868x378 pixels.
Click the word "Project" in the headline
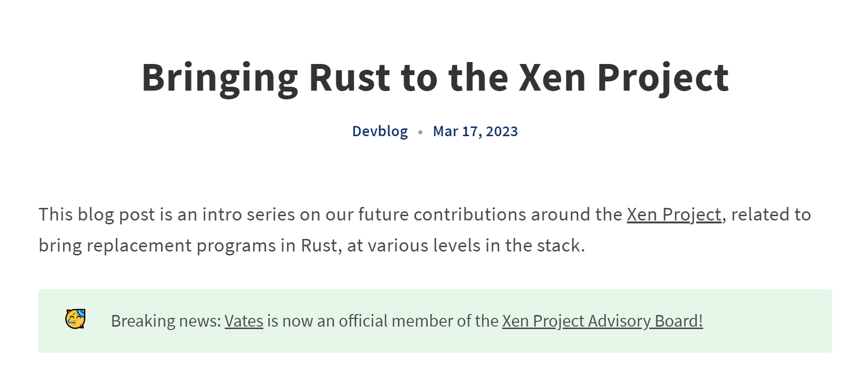point(663,79)
